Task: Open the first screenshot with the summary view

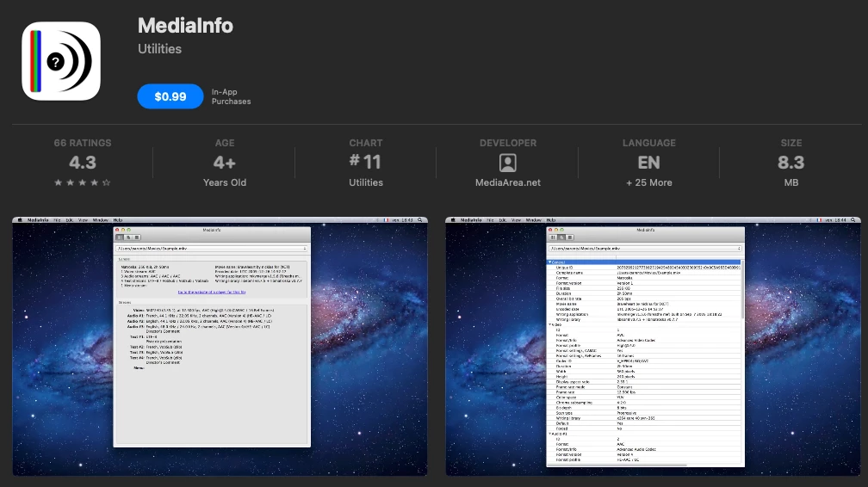Action: (220, 347)
